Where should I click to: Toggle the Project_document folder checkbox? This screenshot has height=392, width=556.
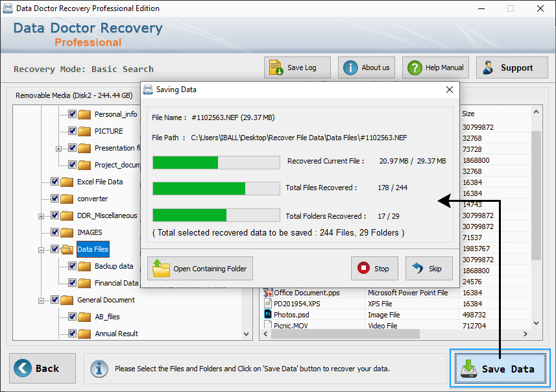tap(72, 165)
